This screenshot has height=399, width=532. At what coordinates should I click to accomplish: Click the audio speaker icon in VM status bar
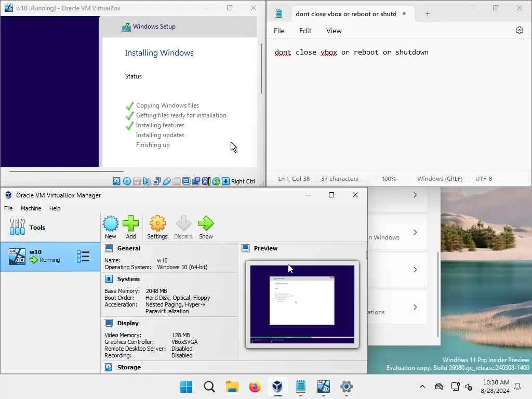(x=147, y=181)
